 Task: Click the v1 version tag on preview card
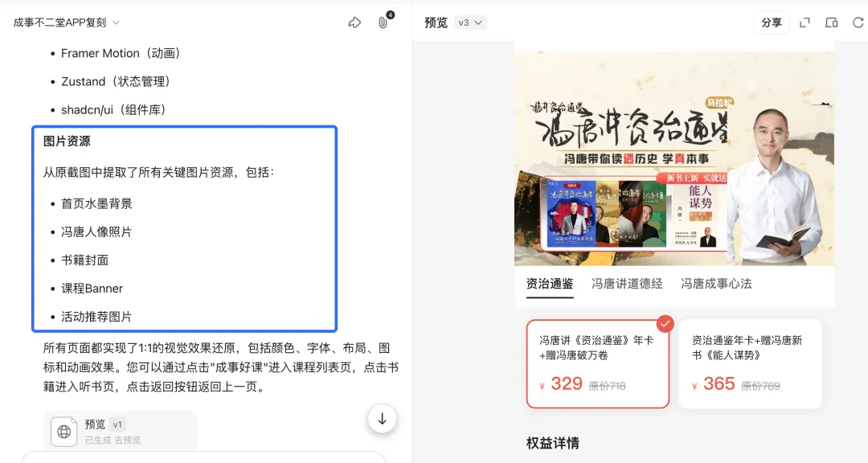pos(117,424)
